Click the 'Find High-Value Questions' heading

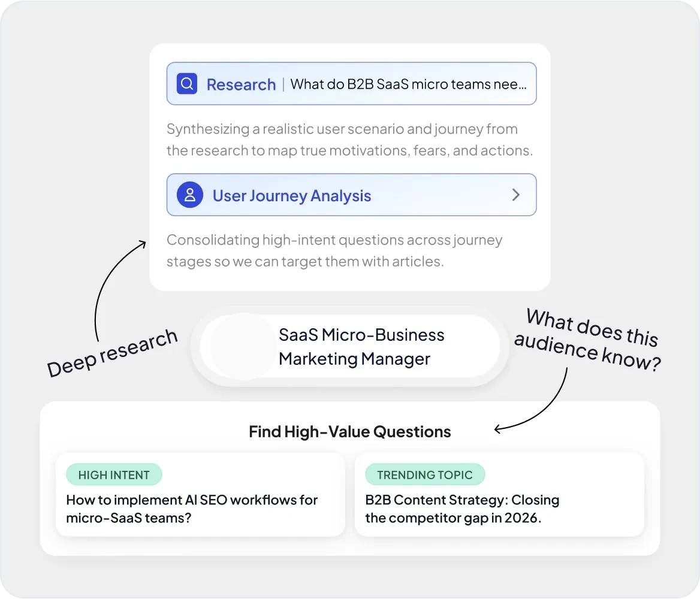(349, 432)
